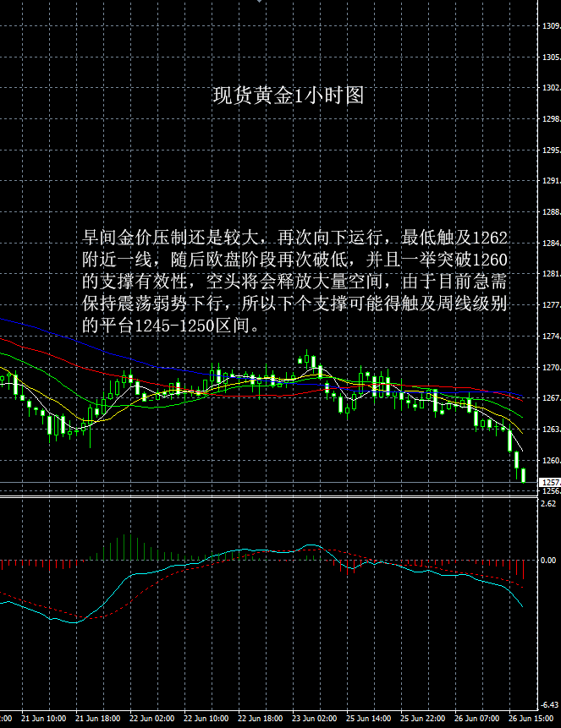Click the 1309 price axis label
Screen dimensions: 561x728
tap(551, 26)
